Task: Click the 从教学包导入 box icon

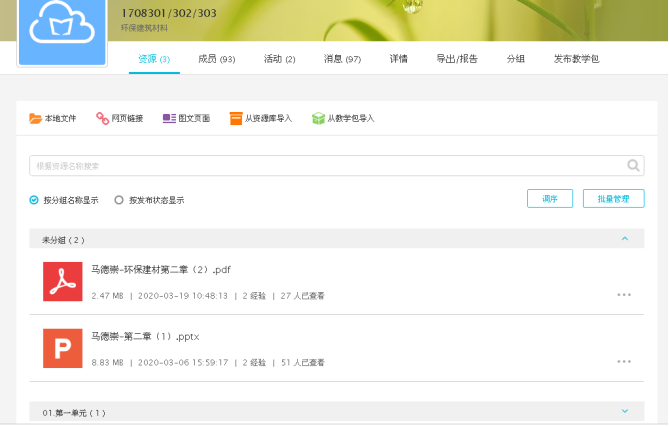Action: click(318, 118)
